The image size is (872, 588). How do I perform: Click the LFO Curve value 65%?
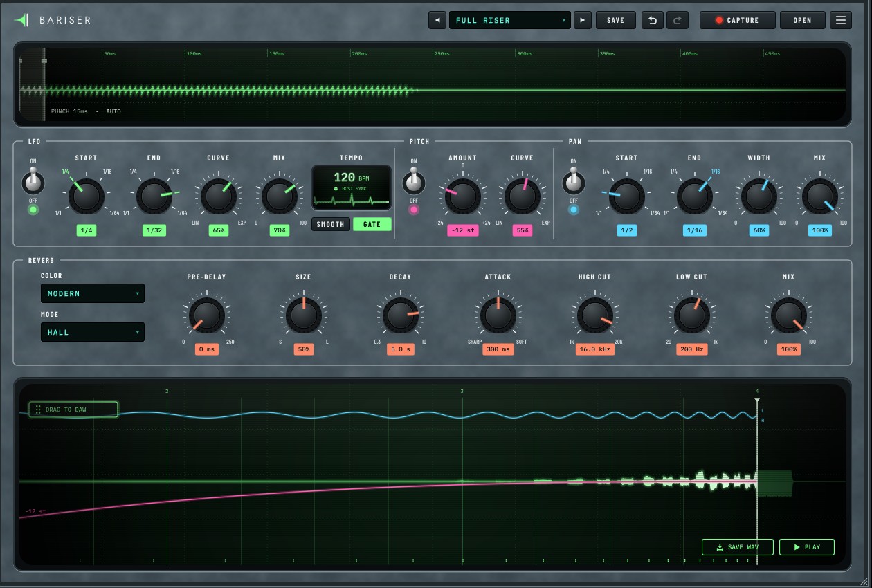pyautogui.click(x=218, y=230)
